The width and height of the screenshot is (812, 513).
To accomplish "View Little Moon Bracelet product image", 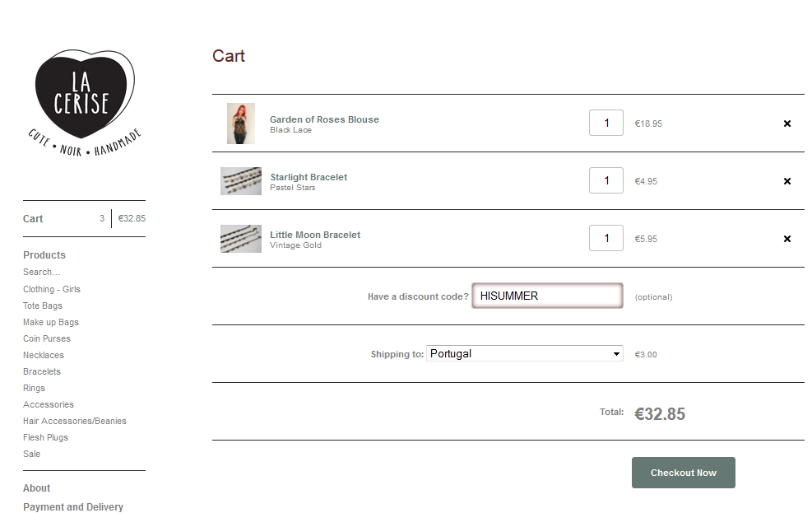I will pos(241,239).
